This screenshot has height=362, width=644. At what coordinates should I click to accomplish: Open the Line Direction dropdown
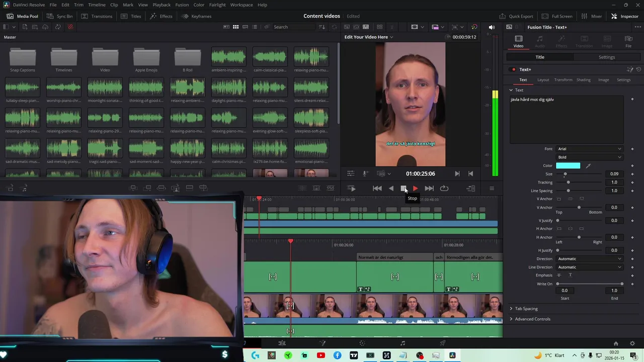[589, 267]
